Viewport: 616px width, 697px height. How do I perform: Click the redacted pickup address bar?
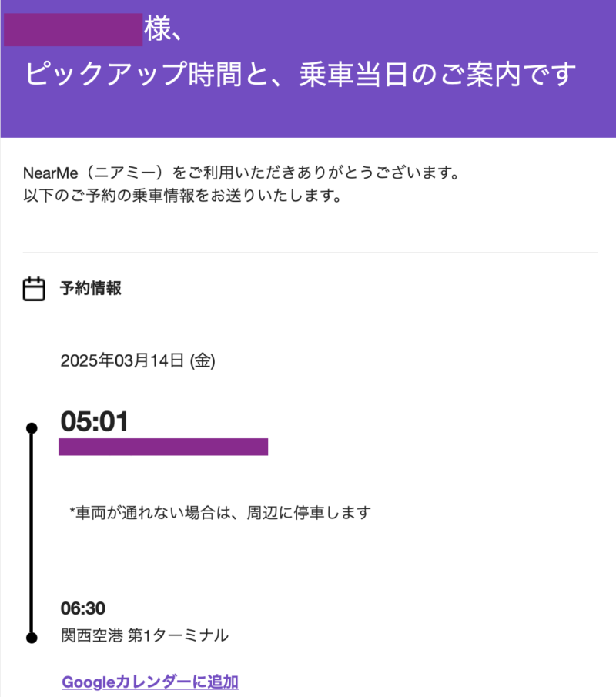tap(163, 447)
